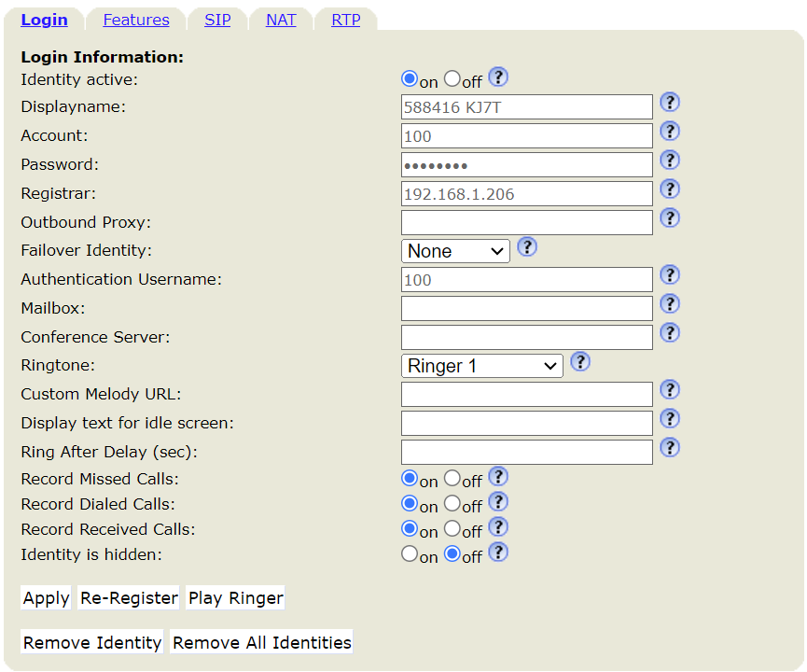Focus the Registrar input field
807x672 pixels.
526,193
